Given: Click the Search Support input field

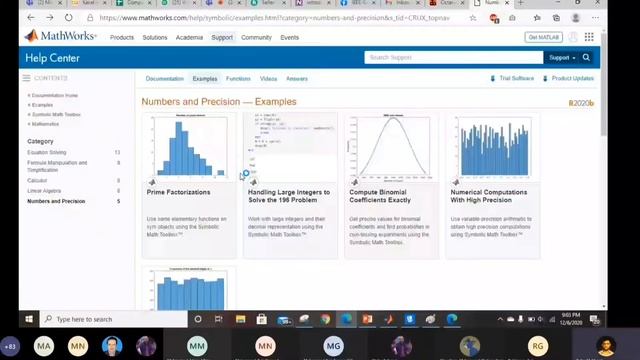Looking at the screenshot, I should click(x=453, y=58).
